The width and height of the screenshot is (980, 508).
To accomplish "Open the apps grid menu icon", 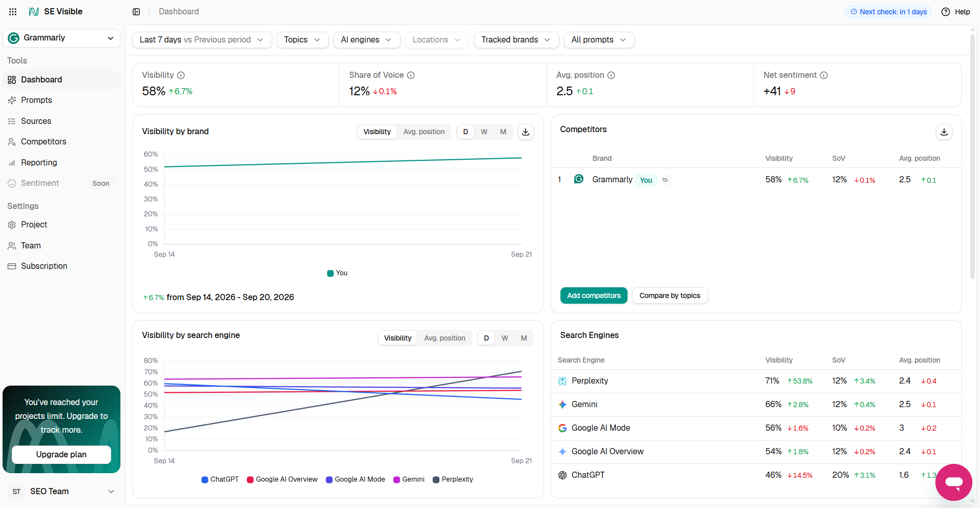I will click(13, 12).
